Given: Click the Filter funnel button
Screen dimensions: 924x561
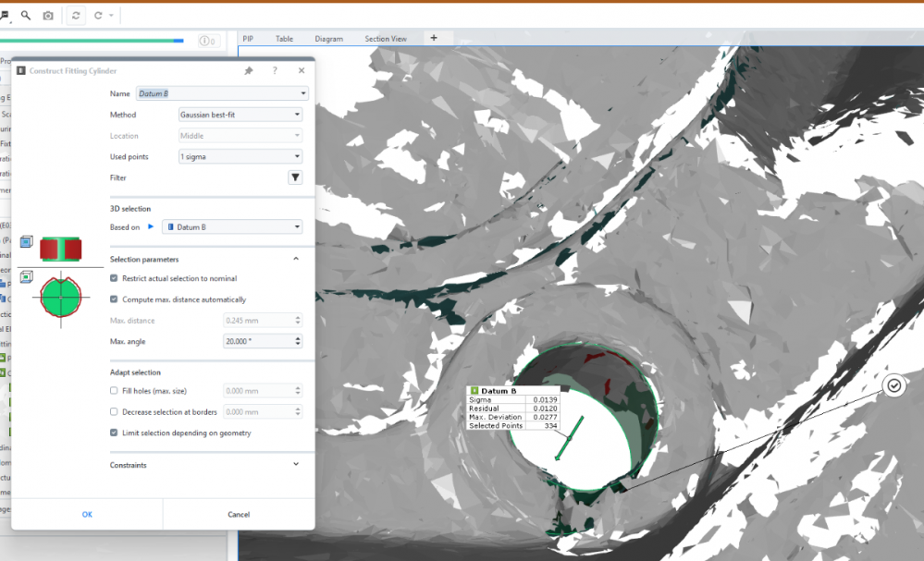Looking at the screenshot, I should (295, 177).
